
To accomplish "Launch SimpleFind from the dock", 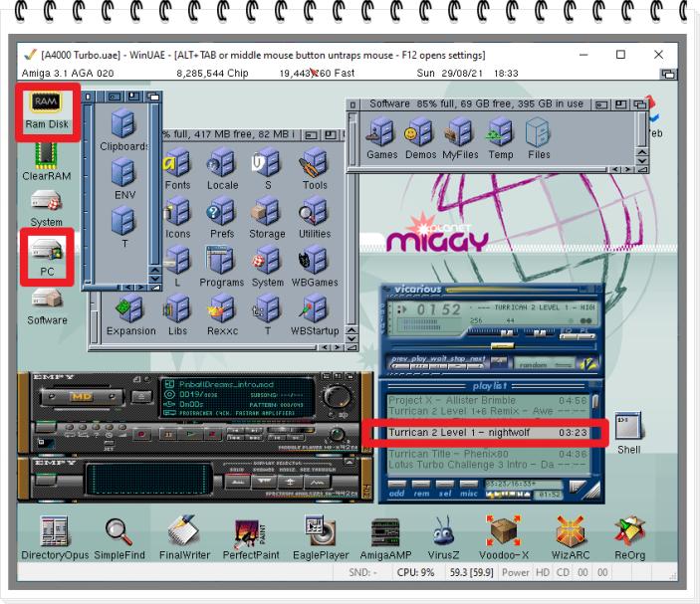I will coord(119,538).
